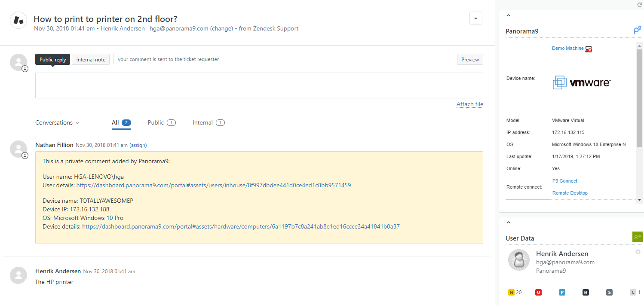Click 'Microsoft Windows 10 Enterprise N' OS value
This screenshot has height=305, width=644.
(589, 144)
